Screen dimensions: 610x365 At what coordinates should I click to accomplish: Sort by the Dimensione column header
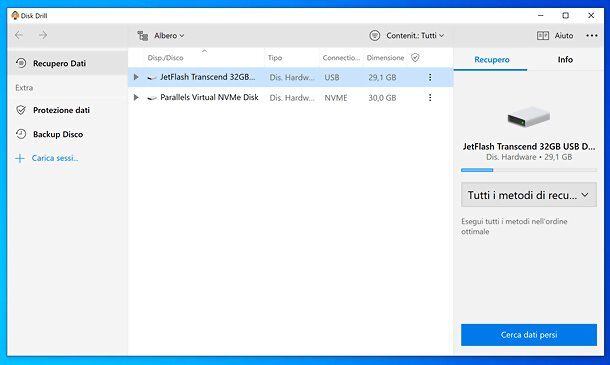coord(385,58)
